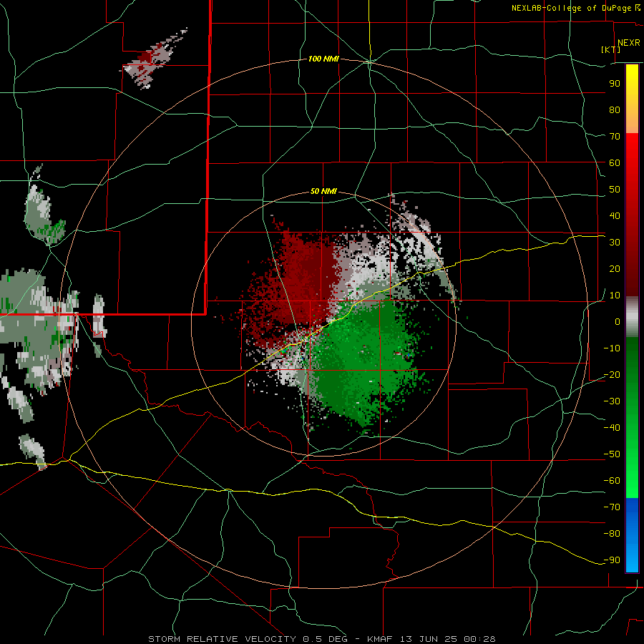644x644 pixels.
Task: Click the positive 50 knot scale label
Action: [x=615, y=190]
